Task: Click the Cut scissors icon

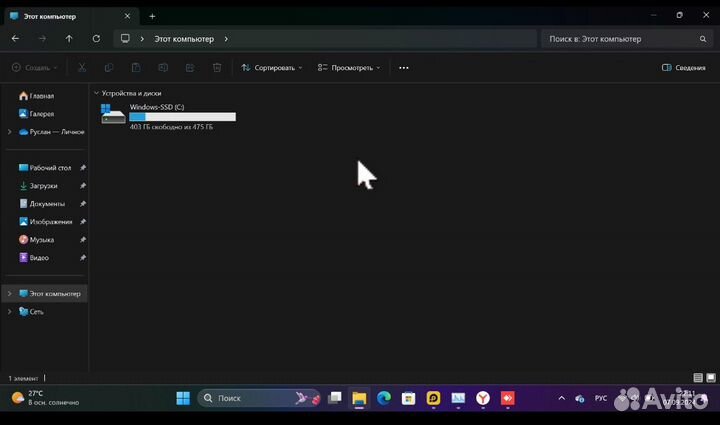Action: pos(82,67)
